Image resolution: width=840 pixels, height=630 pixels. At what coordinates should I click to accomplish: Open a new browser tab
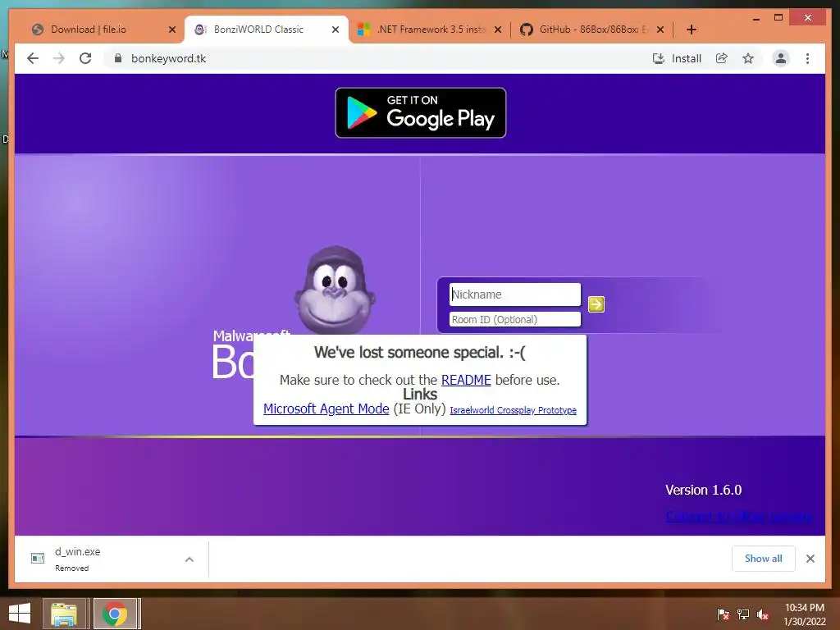coord(691,30)
